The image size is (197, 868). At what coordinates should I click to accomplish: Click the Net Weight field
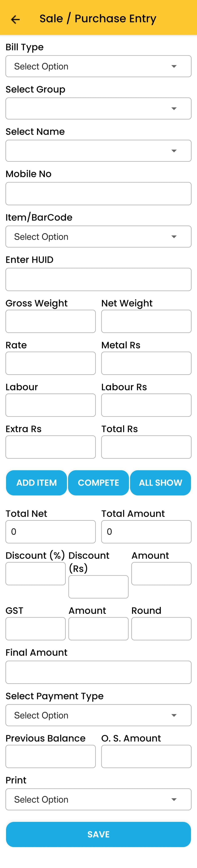click(x=146, y=322)
